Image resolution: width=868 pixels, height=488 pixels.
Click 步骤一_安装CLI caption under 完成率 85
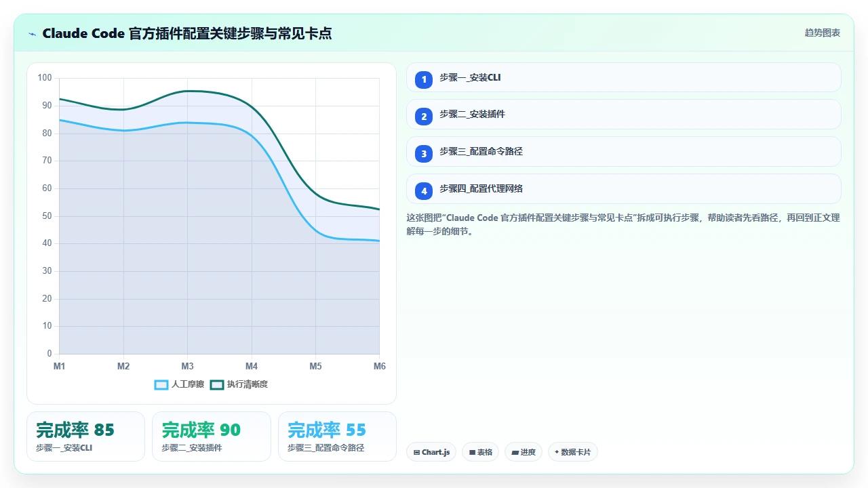[64, 448]
